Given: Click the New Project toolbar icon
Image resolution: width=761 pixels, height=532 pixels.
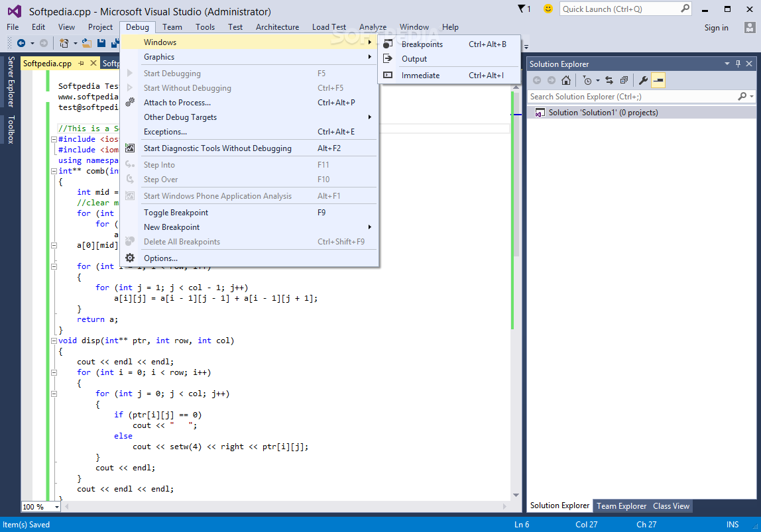Looking at the screenshot, I should (64, 43).
